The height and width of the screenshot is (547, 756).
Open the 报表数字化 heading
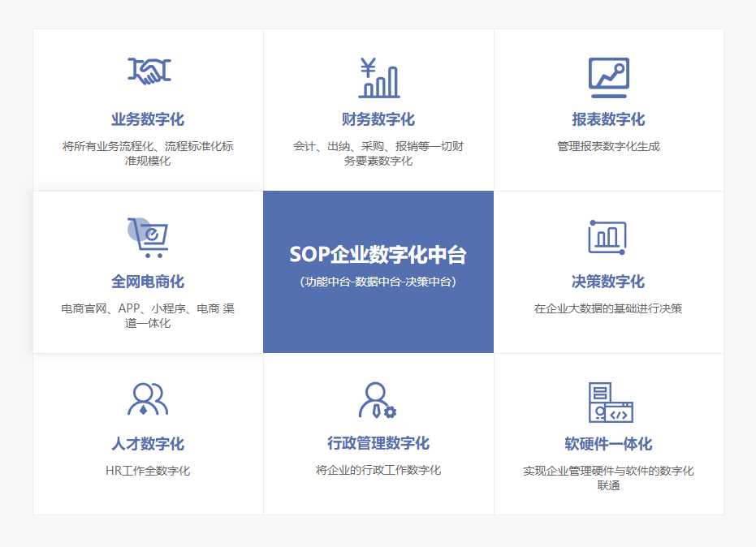coord(608,119)
